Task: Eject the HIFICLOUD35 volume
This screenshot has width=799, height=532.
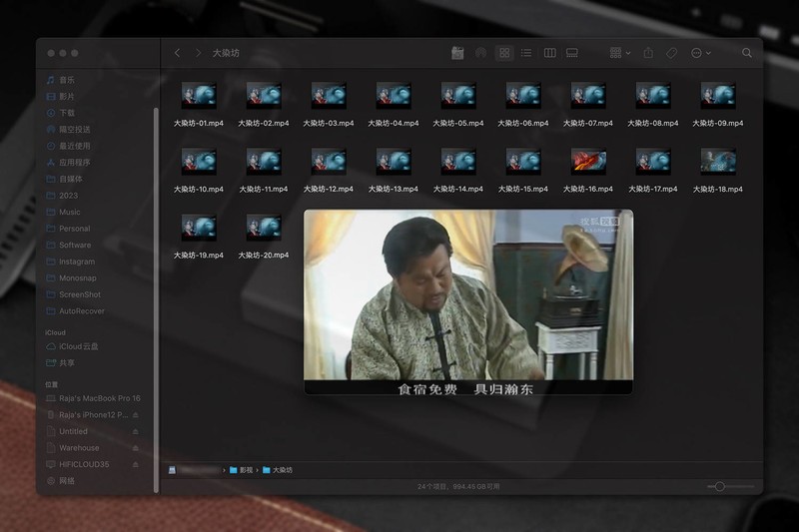Action: point(136,464)
